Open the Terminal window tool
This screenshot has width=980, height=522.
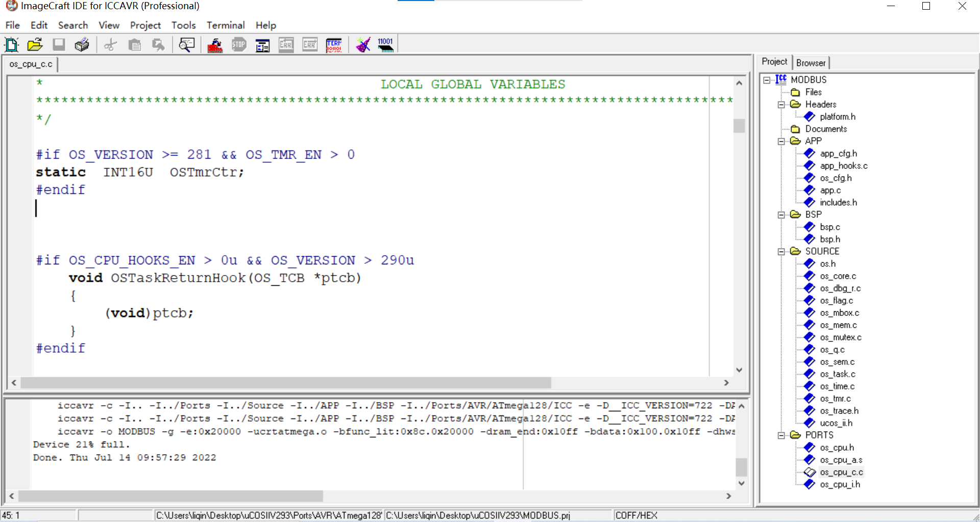(x=334, y=45)
